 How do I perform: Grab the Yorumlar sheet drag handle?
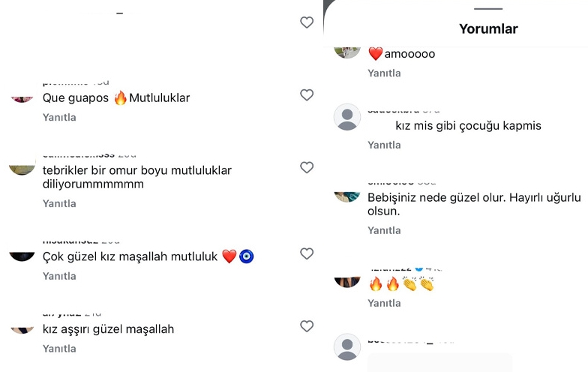(x=487, y=9)
